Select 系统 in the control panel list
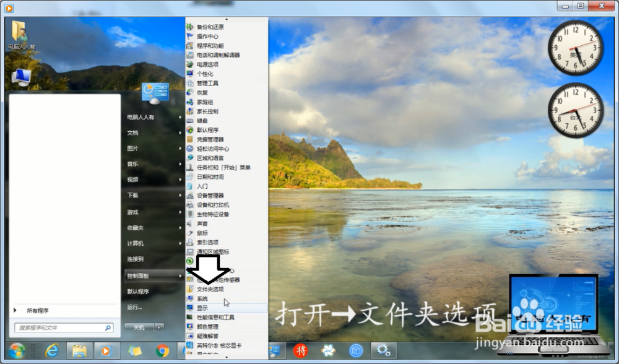This screenshot has width=619, height=364. (202, 299)
